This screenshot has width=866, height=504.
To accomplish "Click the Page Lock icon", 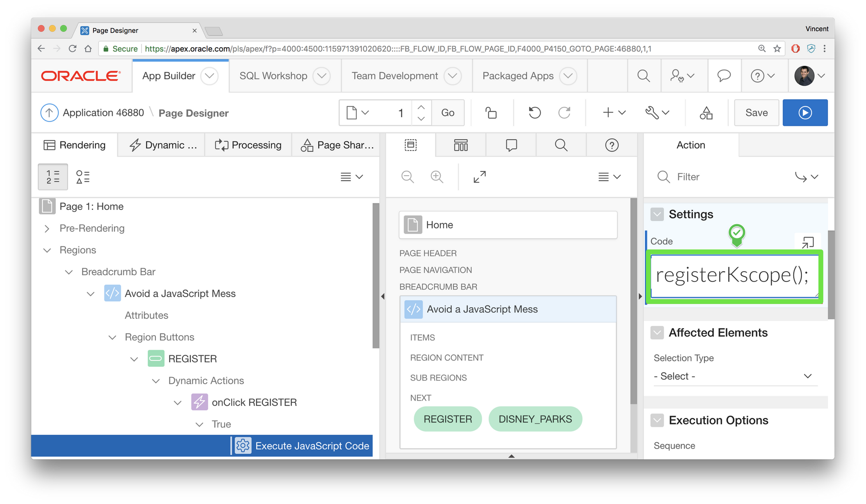I will click(x=491, y=113).
